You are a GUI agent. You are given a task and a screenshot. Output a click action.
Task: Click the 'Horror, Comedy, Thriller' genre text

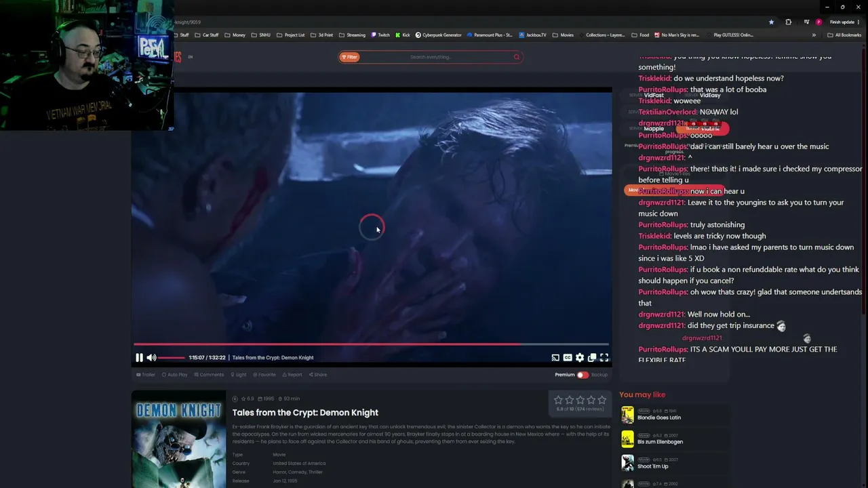(x=298, y=472)
